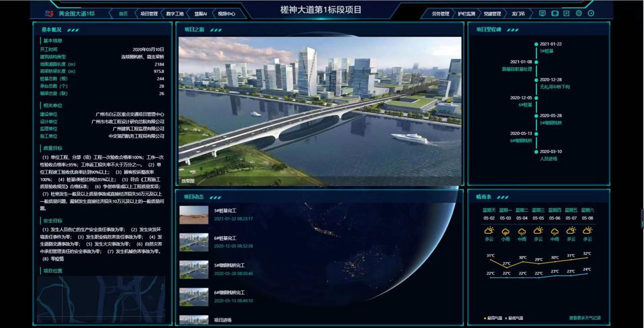Click the 6#墩钢栈桥完工 news title

(x=229, y=292)
